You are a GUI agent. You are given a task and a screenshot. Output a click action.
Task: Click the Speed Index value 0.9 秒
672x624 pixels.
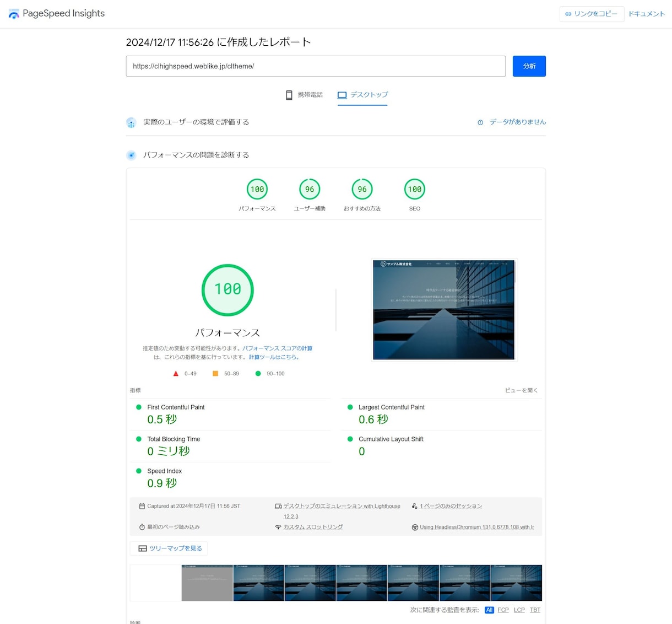point(162,483)
